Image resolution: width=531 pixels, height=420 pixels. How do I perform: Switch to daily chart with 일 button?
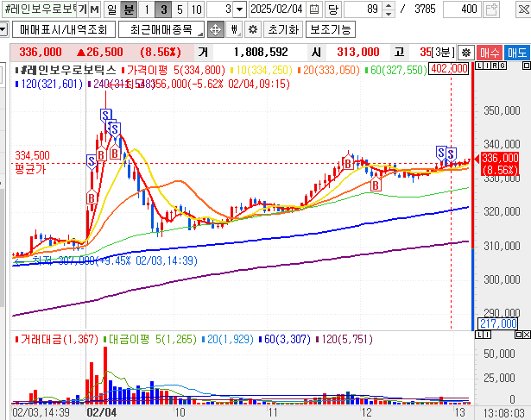111,9
